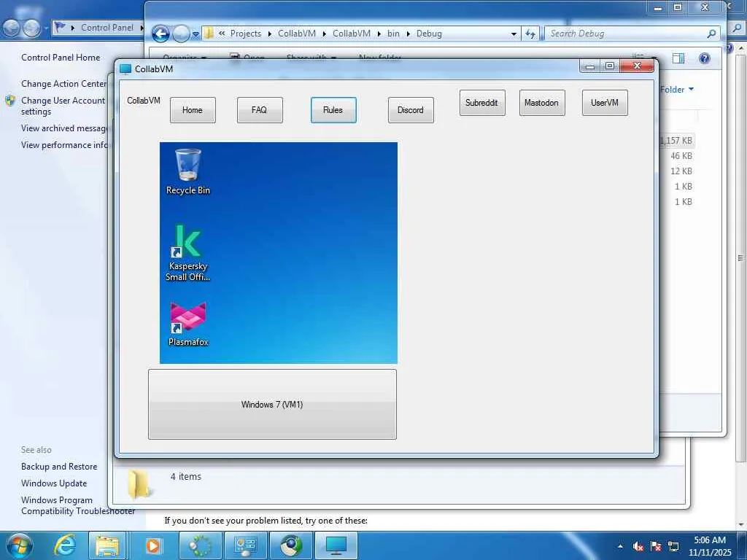747x560 pixels.
Task: Click the Recycle Bin icon in VM preview
Action: coord(187,171)
